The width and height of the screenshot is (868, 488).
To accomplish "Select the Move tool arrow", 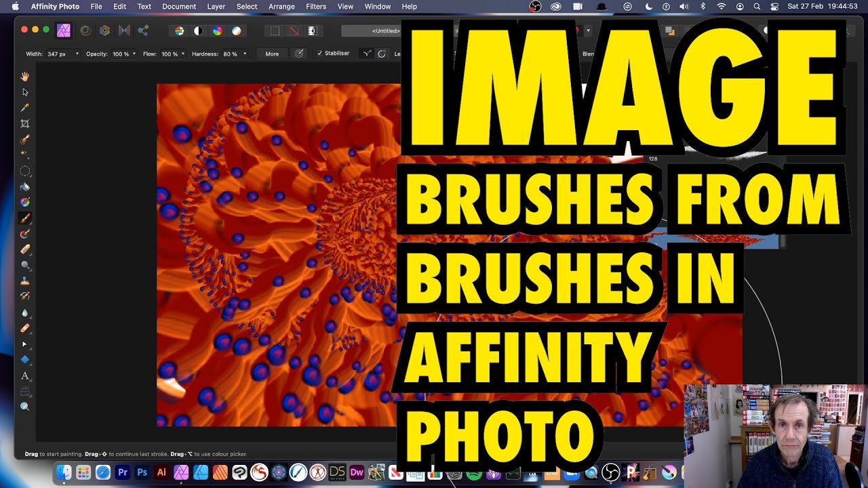I will coord(25,92).
